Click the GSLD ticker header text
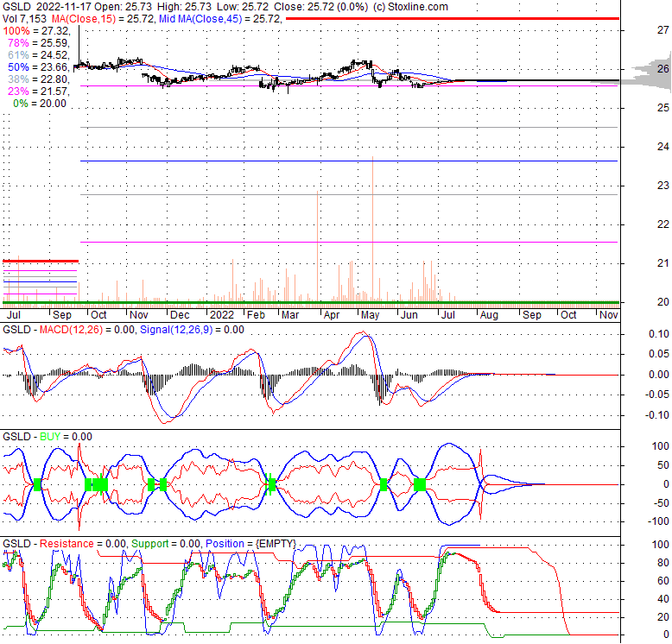This screenshot has height=644, width=672. click(x=16, y=7)
